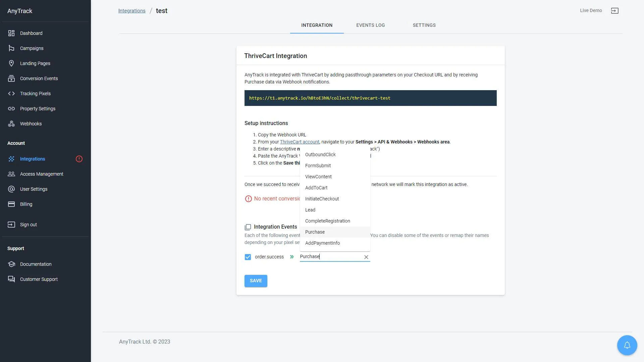
Task: Click the User Settings at-sign icon
Action: tap(11, 189)
